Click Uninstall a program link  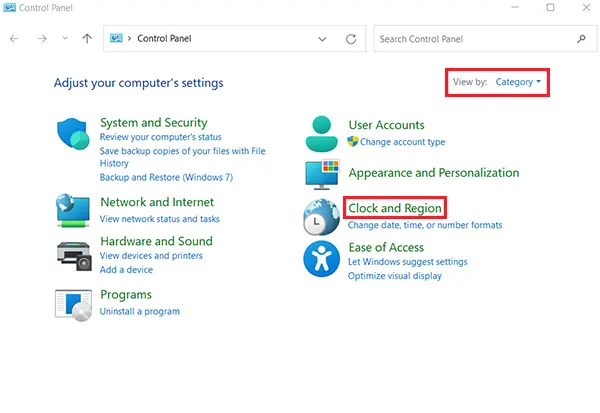(140, 311)
